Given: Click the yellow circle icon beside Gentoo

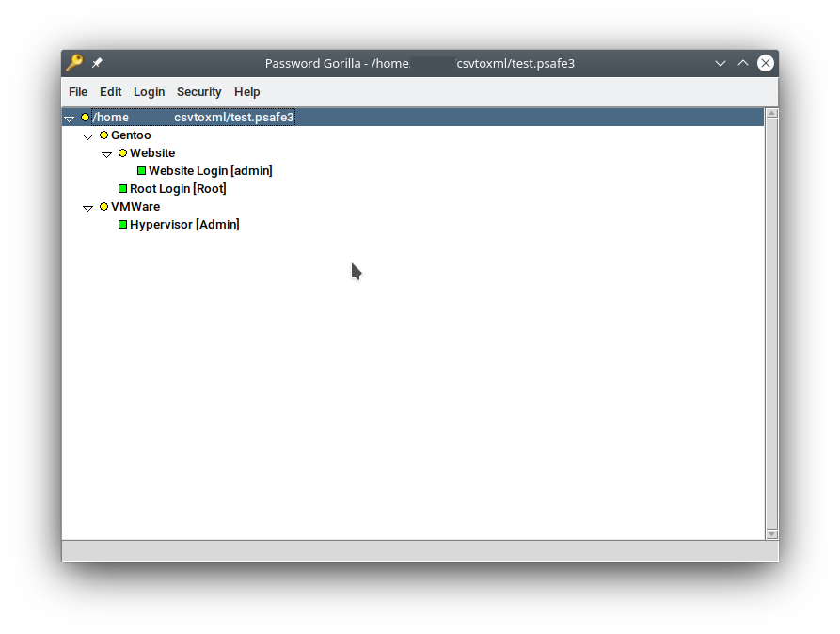Looking at the screenshot, I should (103, 135).
